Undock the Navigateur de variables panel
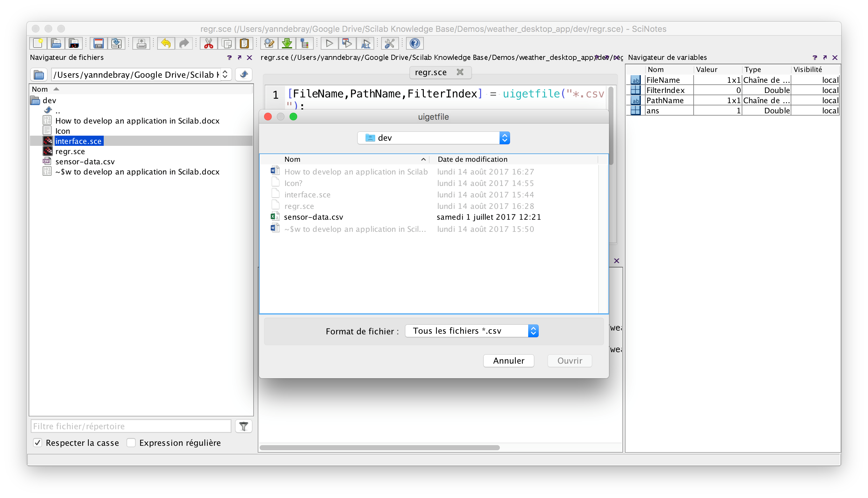The height and width of the screenshot is (498, 868). (825, 57)
